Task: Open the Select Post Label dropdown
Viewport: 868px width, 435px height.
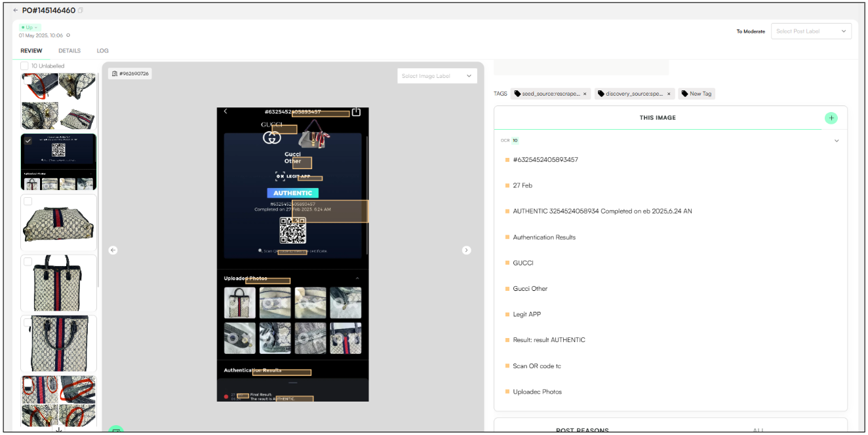Action: tap(812, 31)
